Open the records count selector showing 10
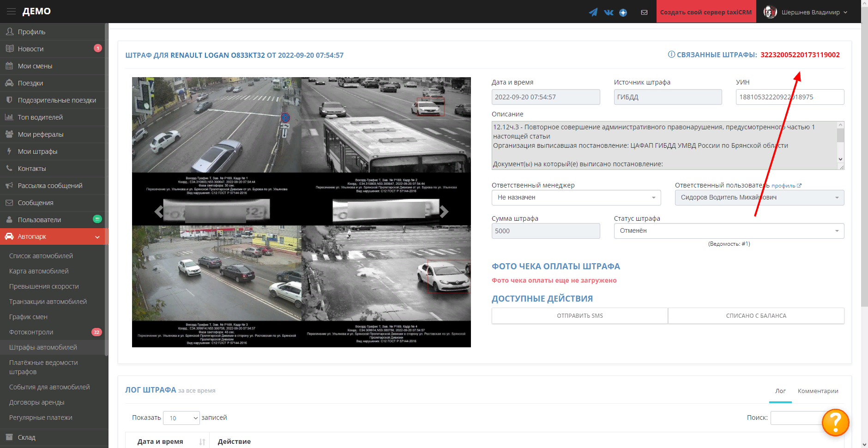868x448 pixels. click(181, 418)
